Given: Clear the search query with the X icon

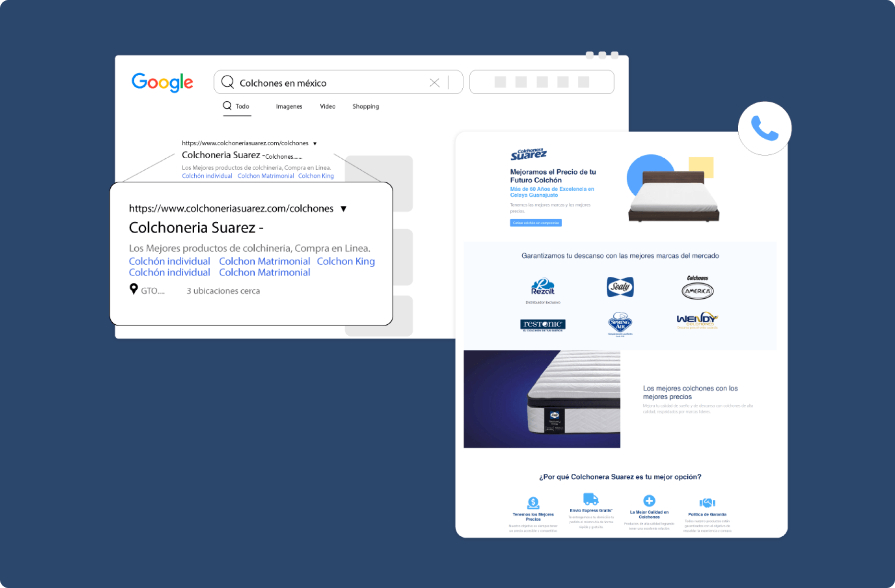Looking at the screenshot, I should (435, 82).
